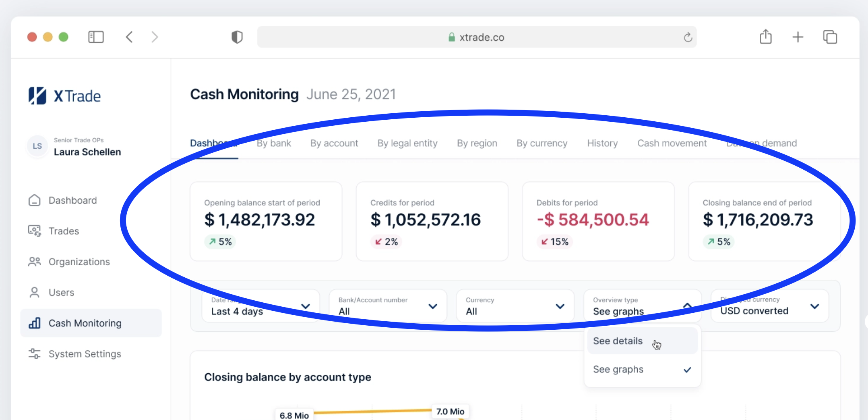Open the privacy shield icon

237,37
